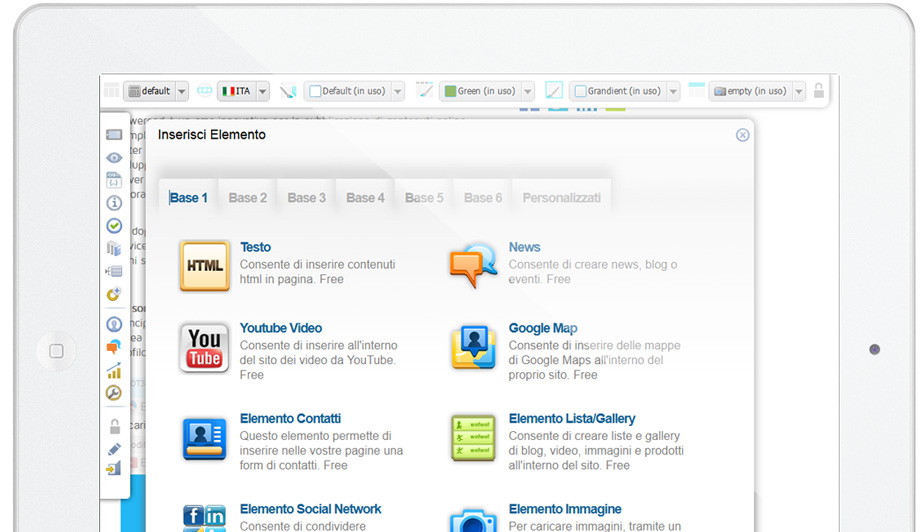Select the Elemento Lista/Gallery icon

pyautogui.click(x=473, y=439)
